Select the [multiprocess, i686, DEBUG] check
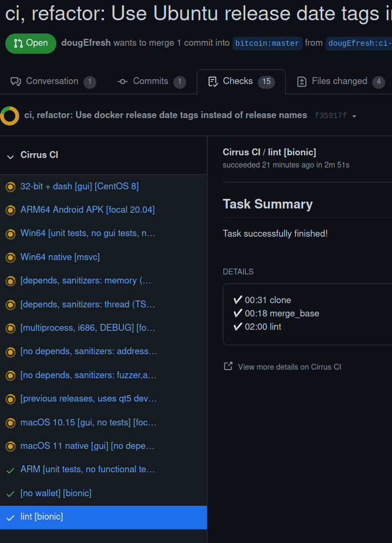 [103, 328]
